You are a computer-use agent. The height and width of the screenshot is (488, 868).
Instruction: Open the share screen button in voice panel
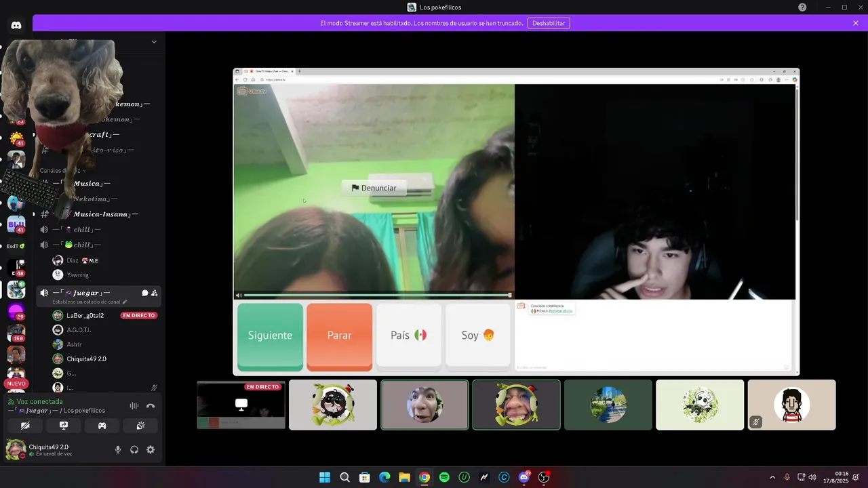click(x=64, y=426)
